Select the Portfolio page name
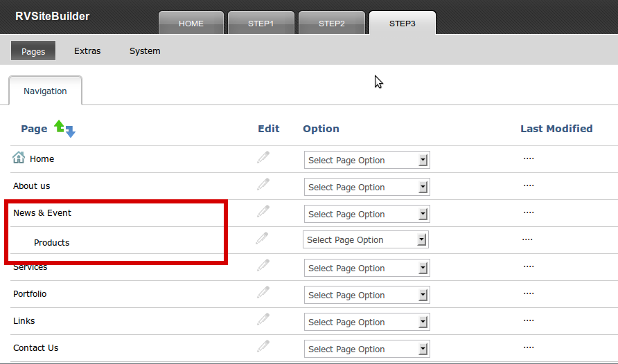This screenshot has height=364, width=618. 30,294
